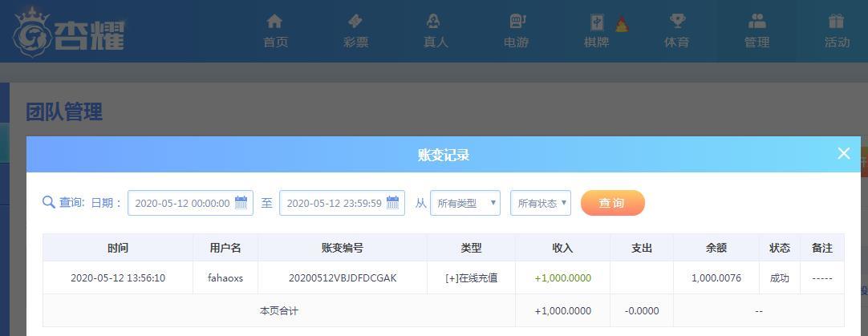Image resolution: width=868 pixels, height=336 pixels.
Task: Open the 真人 live dealer icon
Action: [x=433, y=21]
